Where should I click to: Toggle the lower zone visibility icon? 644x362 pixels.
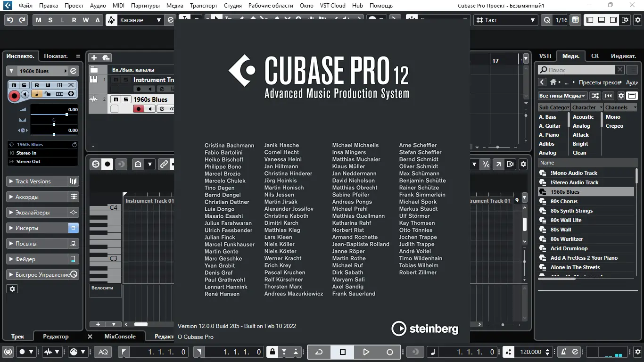(602, 20)
